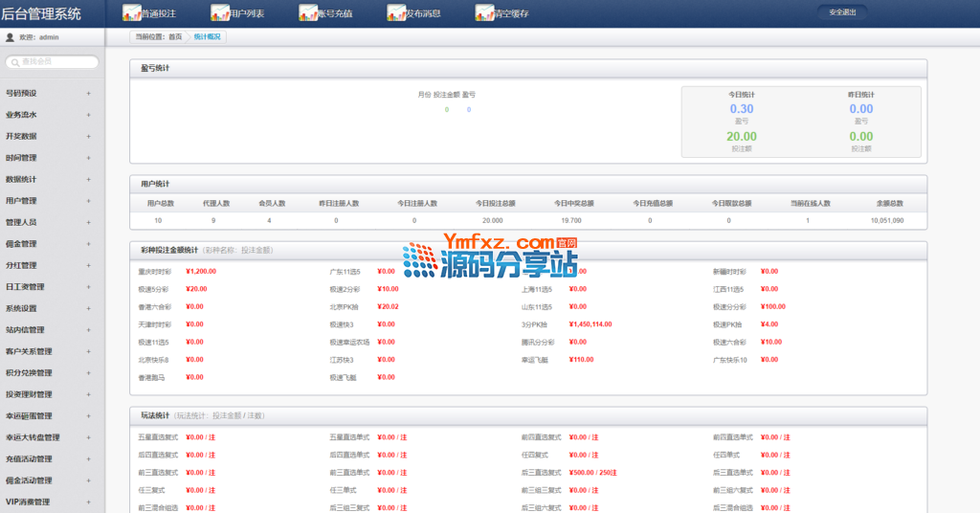Click the 普通投注 chart icon
This screenshot has width=980, height=513.
coord(132,13)
